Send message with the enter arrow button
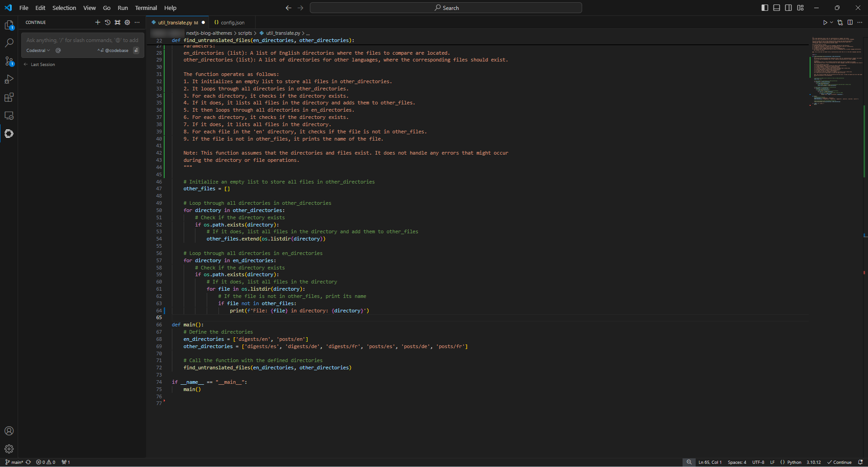Screen dimensions: 868x467 coord(136,50)
